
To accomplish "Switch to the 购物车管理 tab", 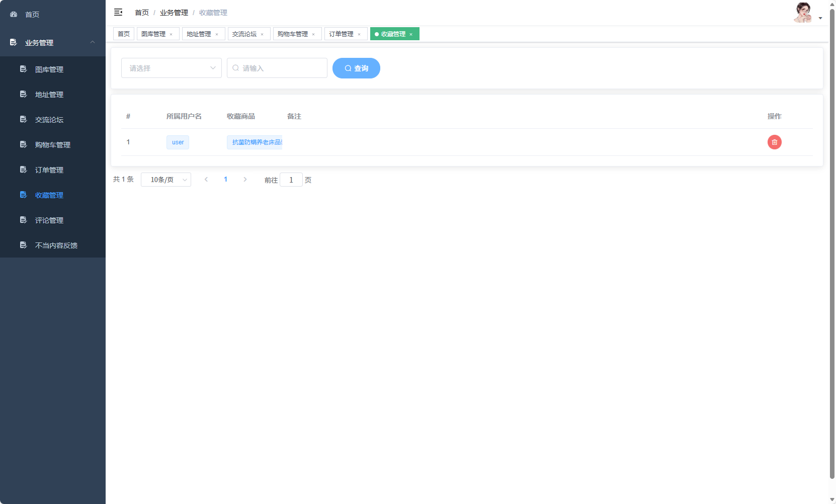I will [293, 34].
